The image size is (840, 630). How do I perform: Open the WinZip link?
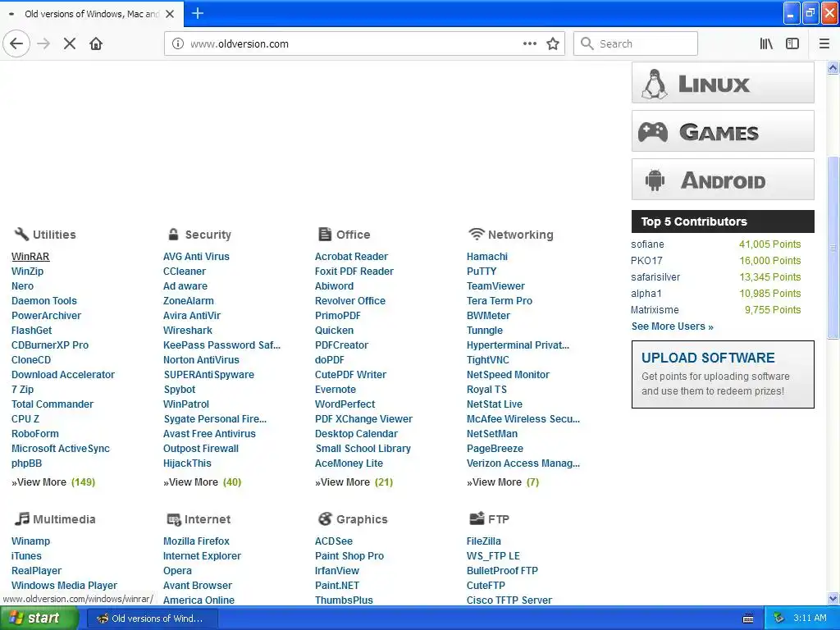click(27, 271)
